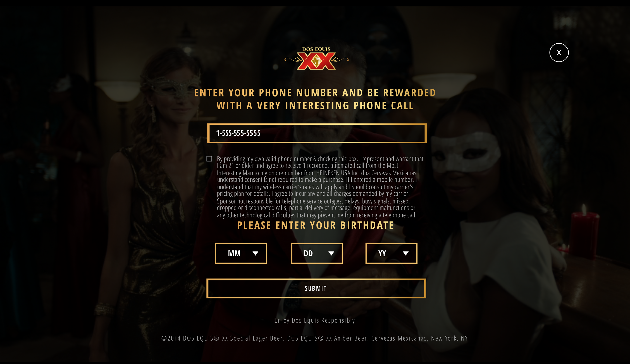Image resolution: width=630 pixels, height=364 pixels.
Task: Open the YY year dropdown
Action: 391,253
